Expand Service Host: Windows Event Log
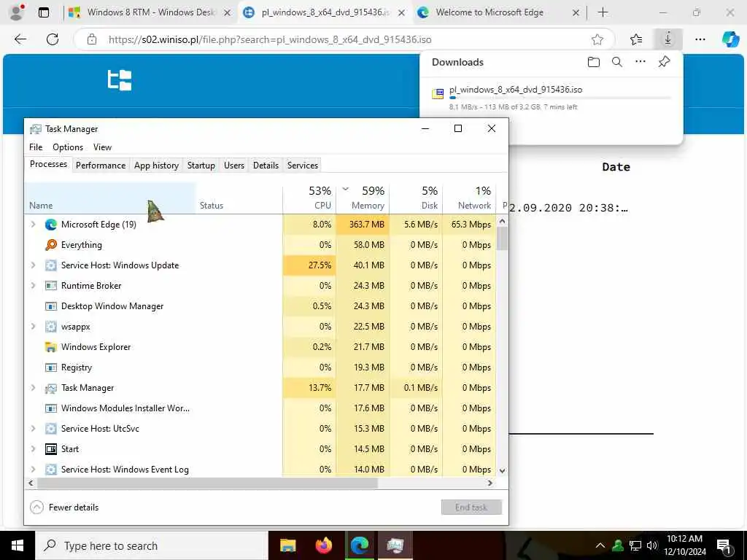The image size is (747, 560). point(33,470)
